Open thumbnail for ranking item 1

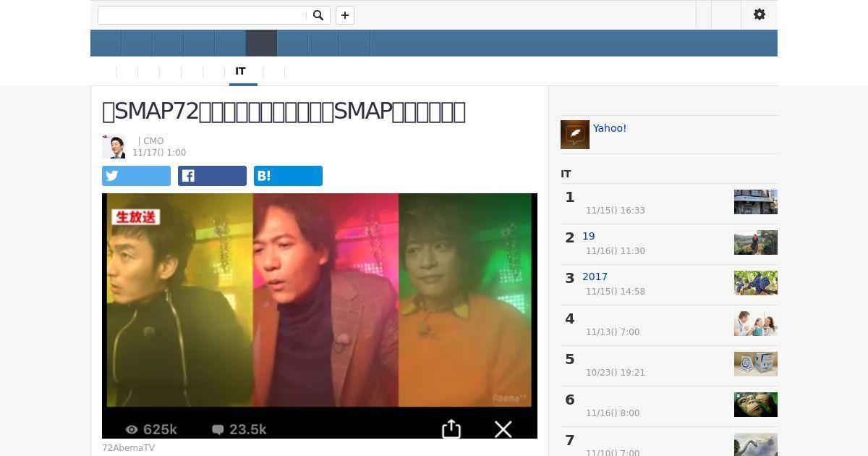pyautogui.click(x=756, y=202)
